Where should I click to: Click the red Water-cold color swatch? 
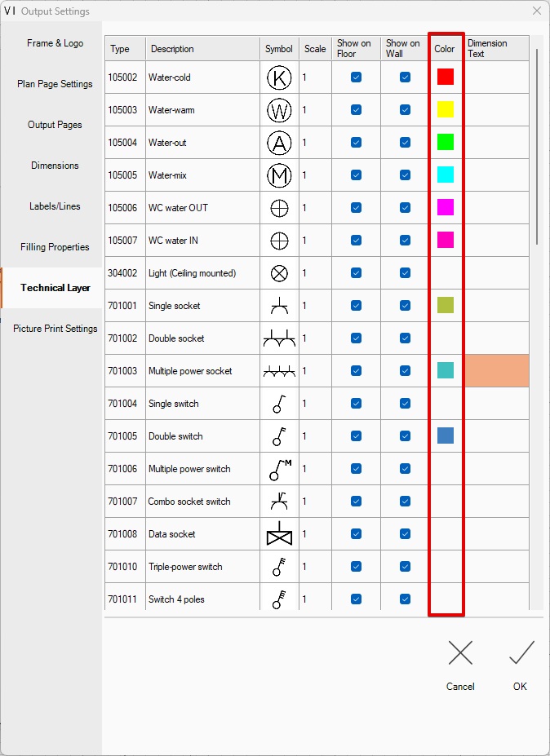coord(446,77)
